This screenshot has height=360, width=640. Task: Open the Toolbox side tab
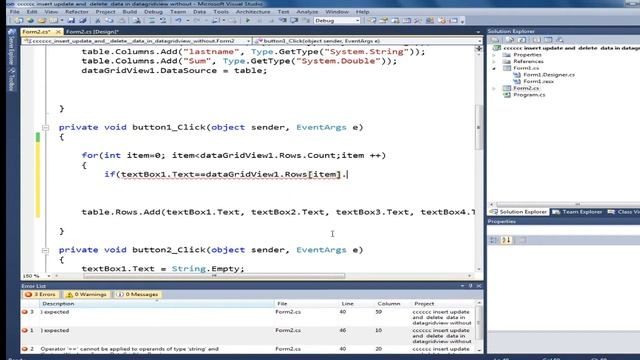[11, 79]
